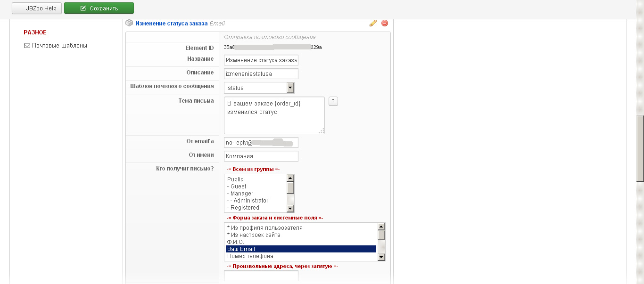Click the page vertical scrollbar thumb
The image size is (644, 284).
click(x=640, y=148)
